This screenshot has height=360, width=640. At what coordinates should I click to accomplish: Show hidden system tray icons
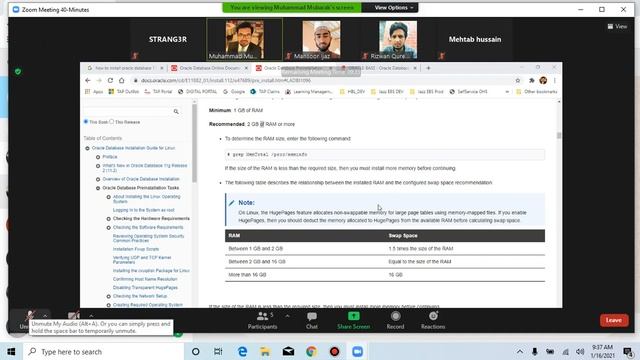[x=520, y=351]
